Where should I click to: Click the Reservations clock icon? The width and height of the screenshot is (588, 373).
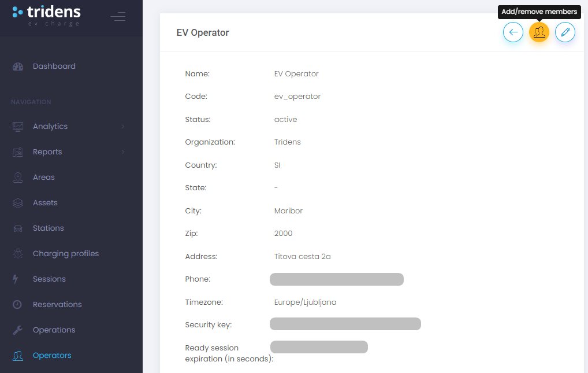[17, 304]
